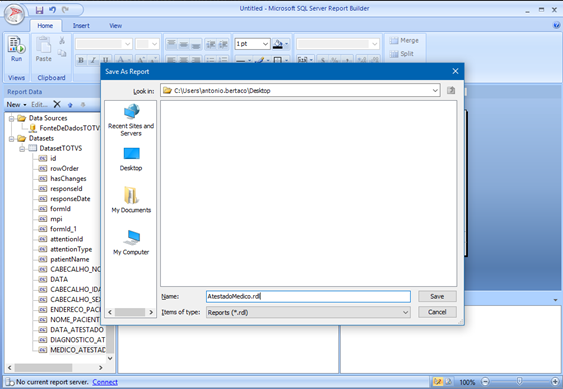Adjust the zoom slider handle
Viewport: 563px width, 389px height.
(x=519, y=381)
